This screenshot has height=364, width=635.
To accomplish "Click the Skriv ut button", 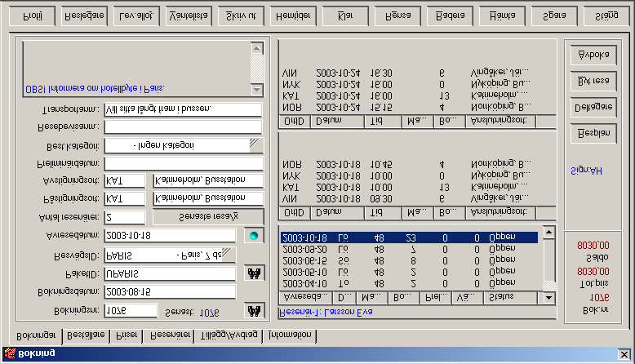I will click(241, 16).
